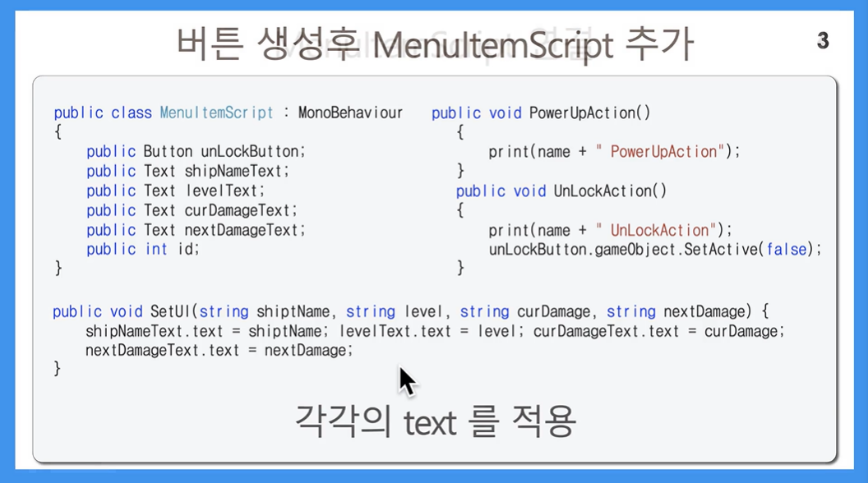868x483 pixels.
Task: Click the print line with " UnLockAction"
Action: tap(610, 230)
